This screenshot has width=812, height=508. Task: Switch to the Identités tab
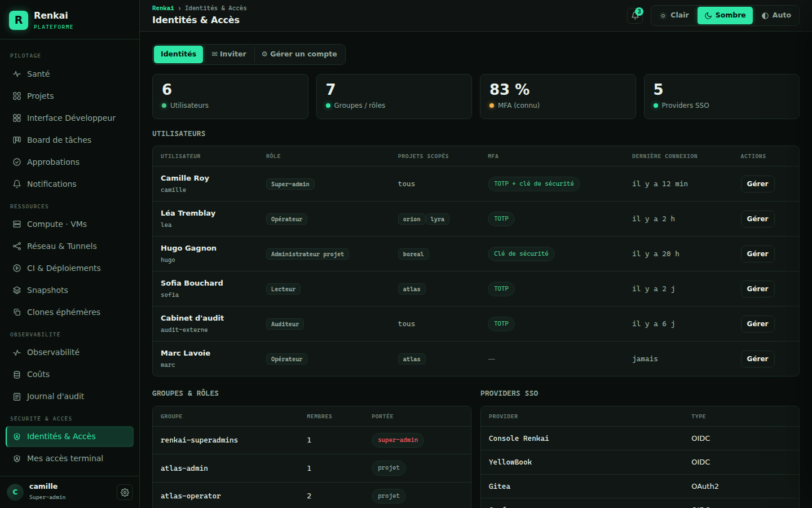pos(178,54)
